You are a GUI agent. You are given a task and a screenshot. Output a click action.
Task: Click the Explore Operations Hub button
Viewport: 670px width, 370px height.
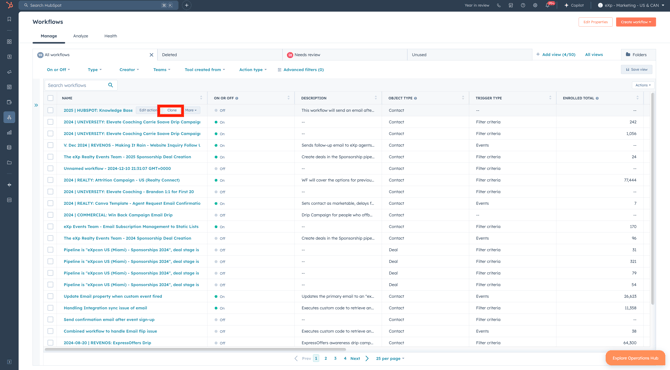tap(635, 358)
